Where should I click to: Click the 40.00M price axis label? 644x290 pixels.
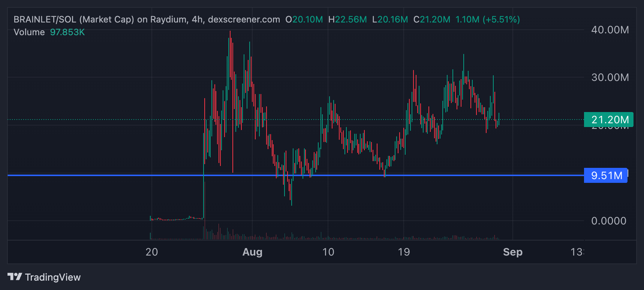coord(610,30)
